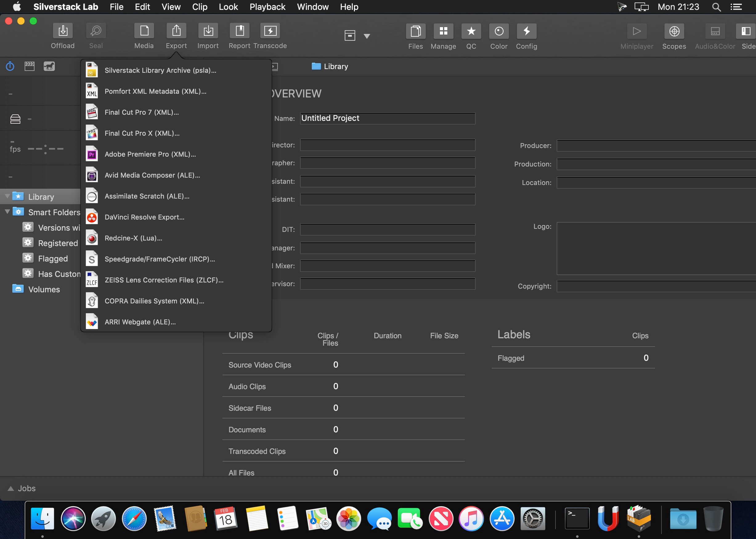The height and width of the screenshot is (539, 756).
Task: Click the horse icon in the left panel
Action: pyautogui.click(x=49, y=66)
